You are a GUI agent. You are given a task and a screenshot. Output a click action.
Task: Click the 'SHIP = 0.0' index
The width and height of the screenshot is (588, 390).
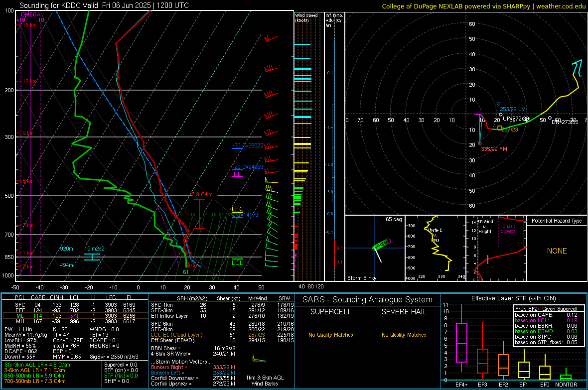[117, 381]
